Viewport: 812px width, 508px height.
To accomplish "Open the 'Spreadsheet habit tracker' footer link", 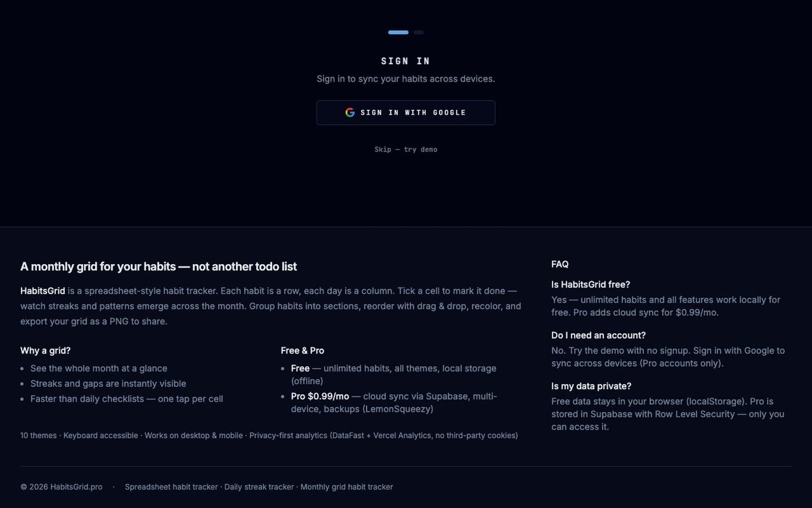I will point(171,487).
